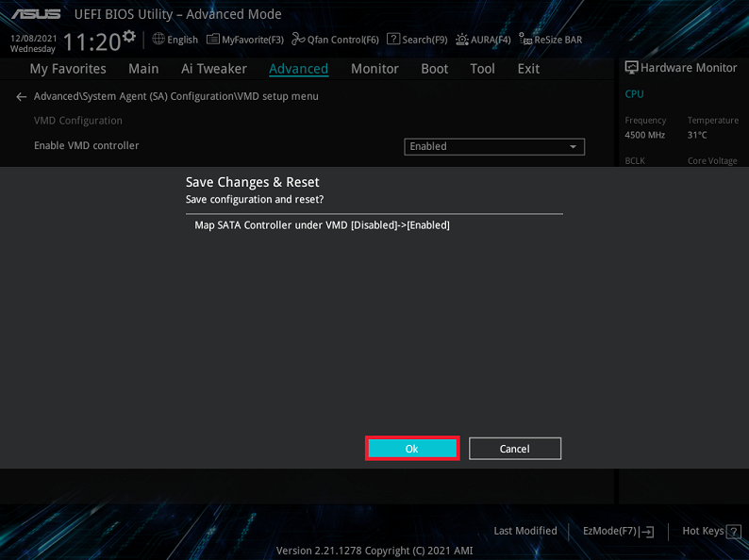
Task: Open Qfan Control(F6)
Action: point(335,40)
